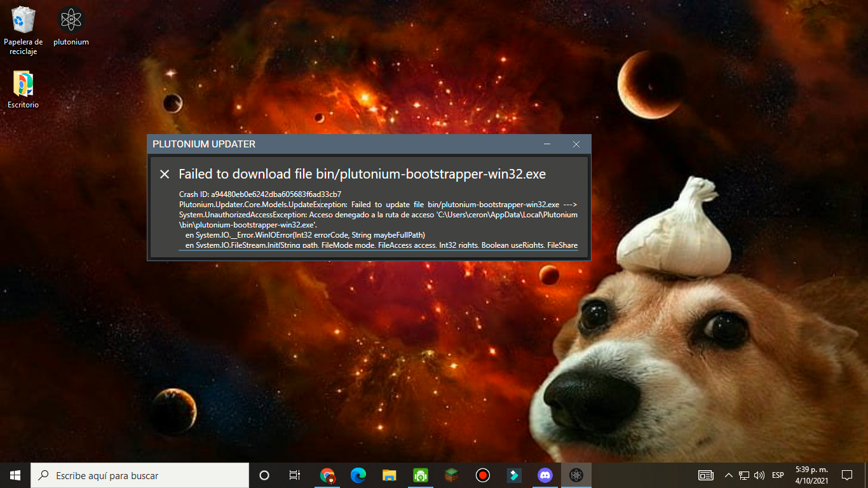
Task: Click the 'en System.IO.__Error.WinIOError' stack line
Action: [x=305, y=234]
